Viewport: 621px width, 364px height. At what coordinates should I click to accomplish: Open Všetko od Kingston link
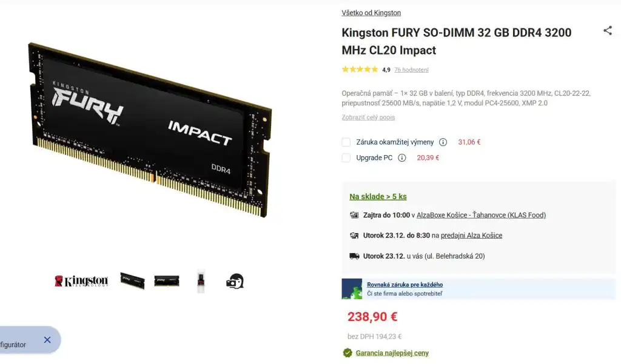(371, 13)
